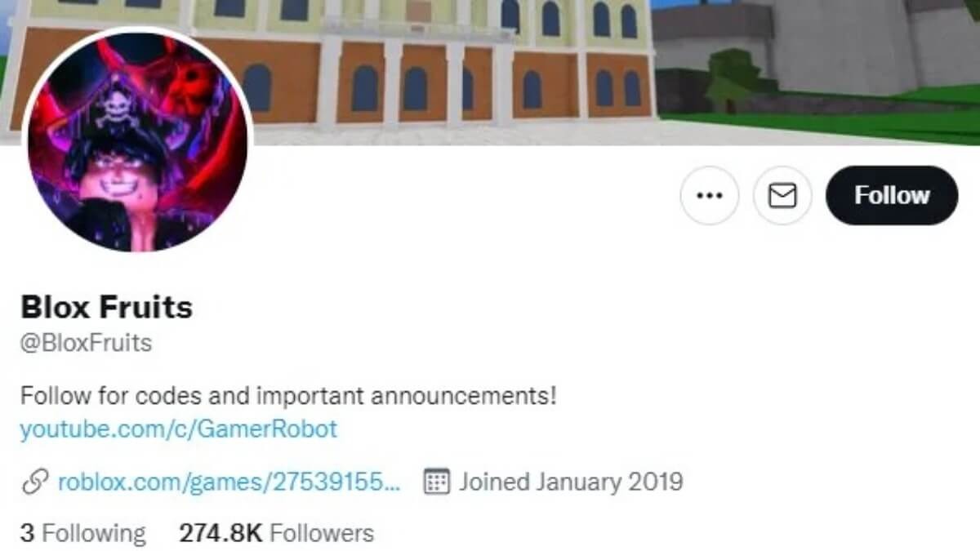
Task: Click the Blox Fruits display name
Action: pos(106,307)
